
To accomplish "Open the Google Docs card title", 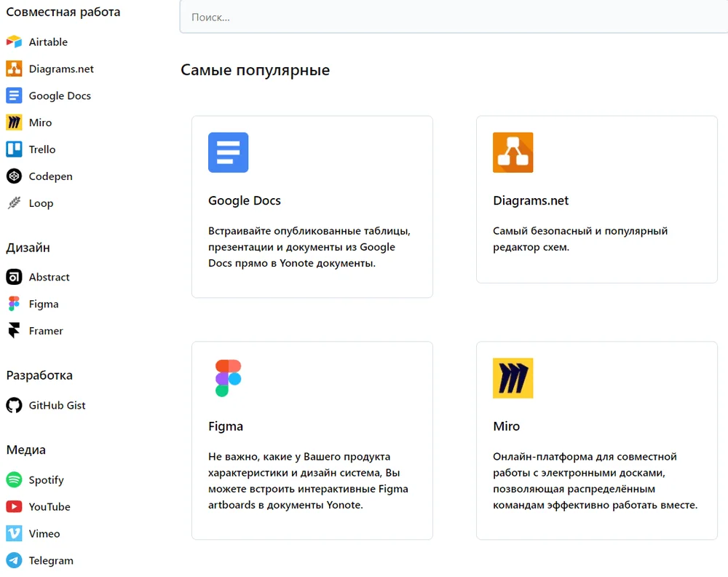I will tap(245, 201).
